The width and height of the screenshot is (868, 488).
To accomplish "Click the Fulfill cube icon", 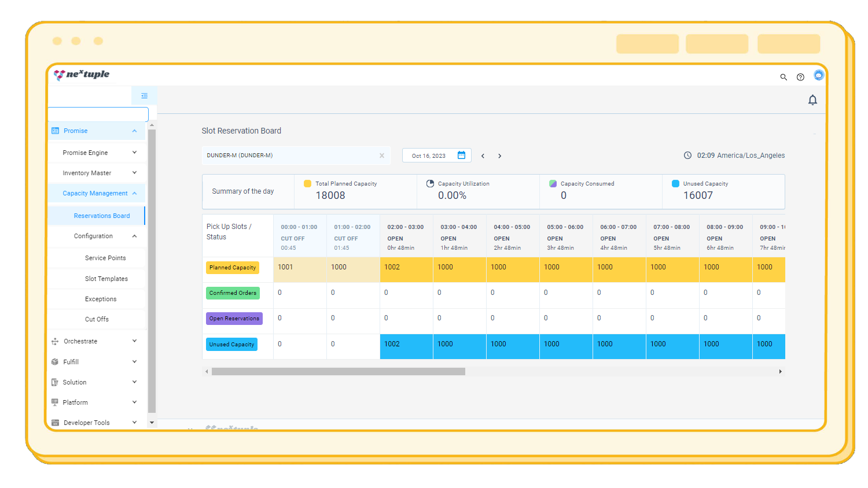I will click(x=56, y=361).
